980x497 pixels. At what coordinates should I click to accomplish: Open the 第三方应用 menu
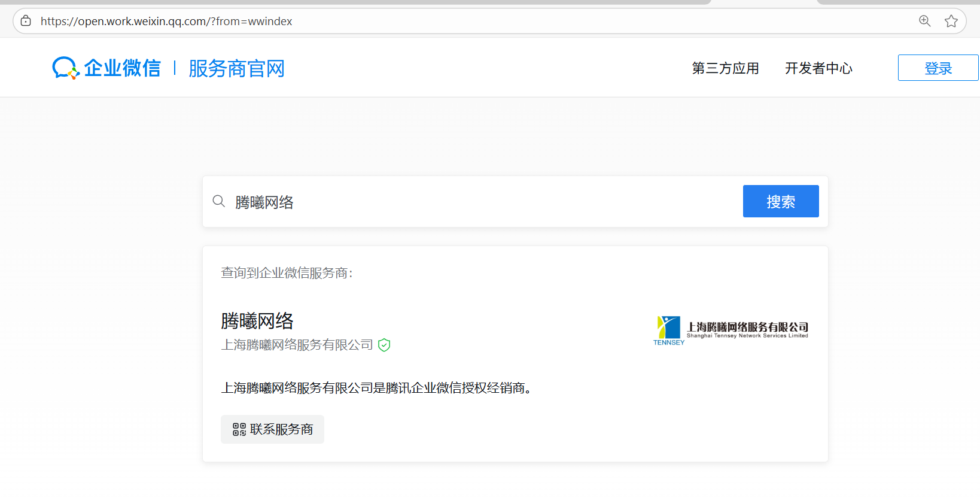725,68
